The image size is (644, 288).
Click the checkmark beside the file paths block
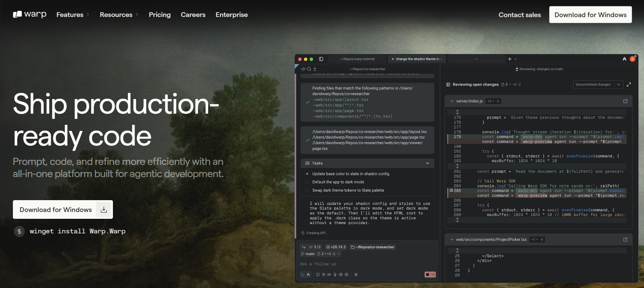pos(308,140)
